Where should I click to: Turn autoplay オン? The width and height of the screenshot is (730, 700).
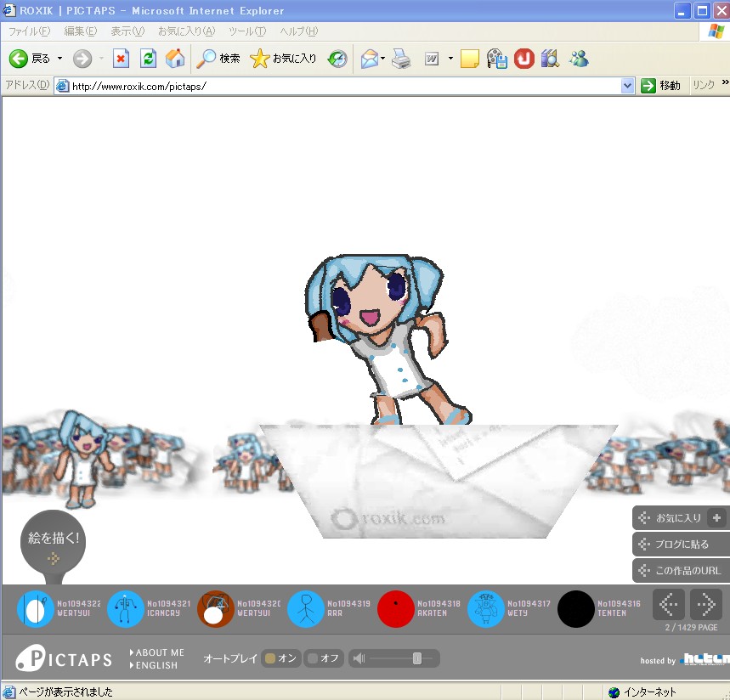pos(280,658)
